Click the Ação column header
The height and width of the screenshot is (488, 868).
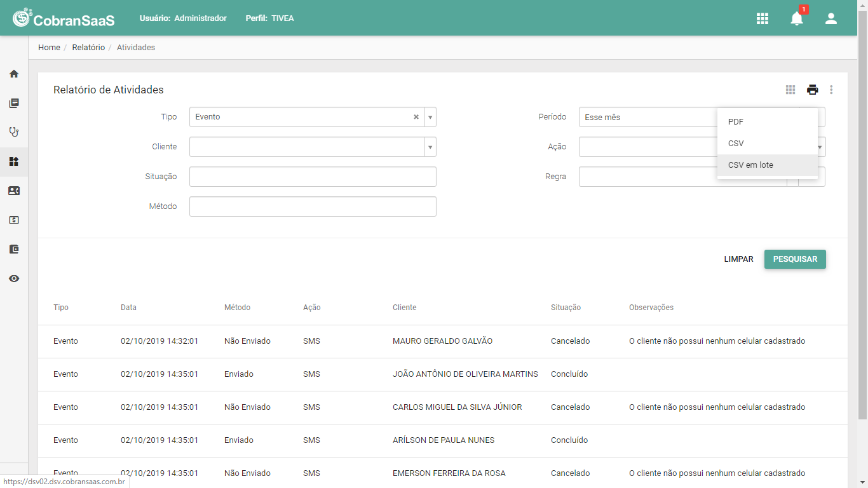click(312, 308)
